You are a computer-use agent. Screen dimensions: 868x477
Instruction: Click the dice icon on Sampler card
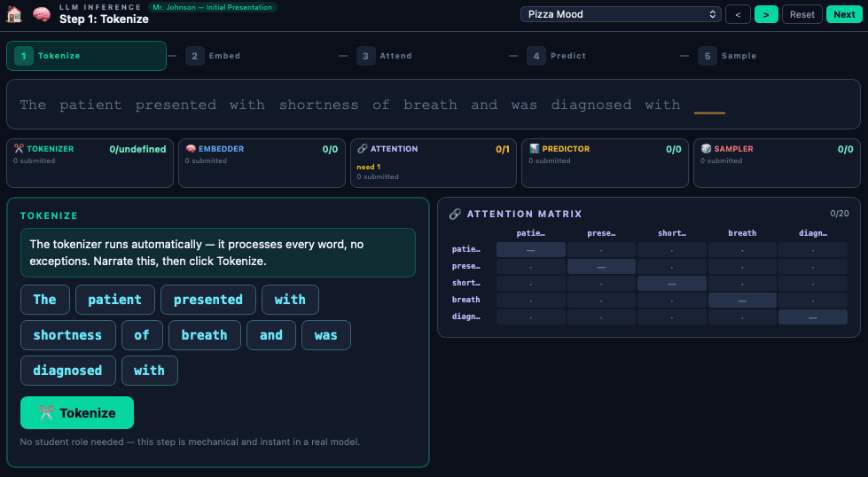[x=706, y=148]
